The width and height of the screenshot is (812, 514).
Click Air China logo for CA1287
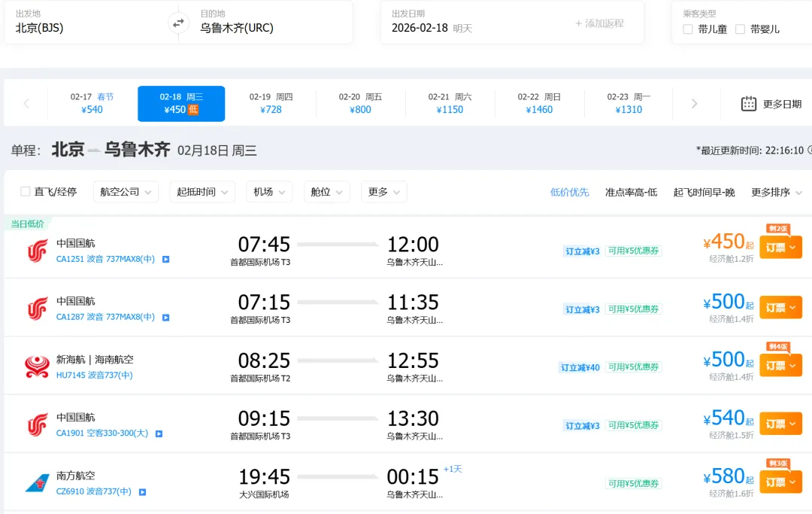tap(38, 309)
